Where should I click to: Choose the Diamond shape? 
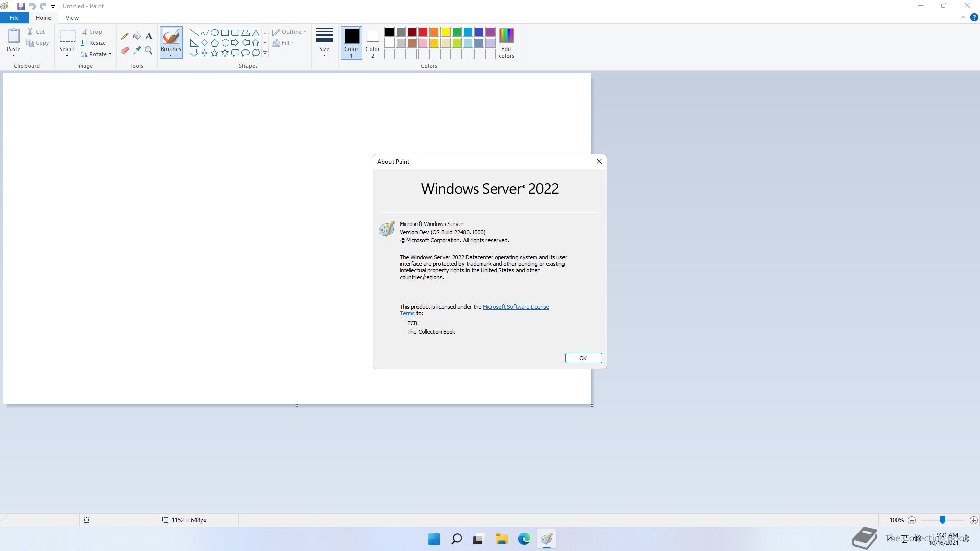pos(204,43)
